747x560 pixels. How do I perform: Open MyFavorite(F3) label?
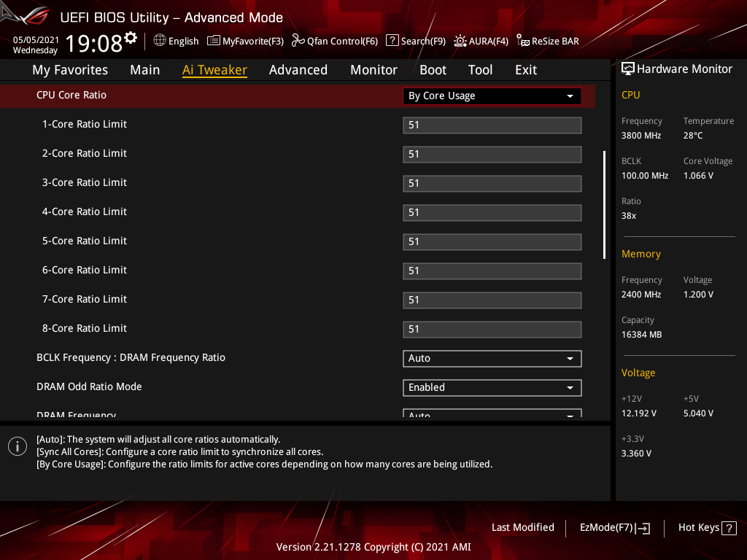coord(253,42)
